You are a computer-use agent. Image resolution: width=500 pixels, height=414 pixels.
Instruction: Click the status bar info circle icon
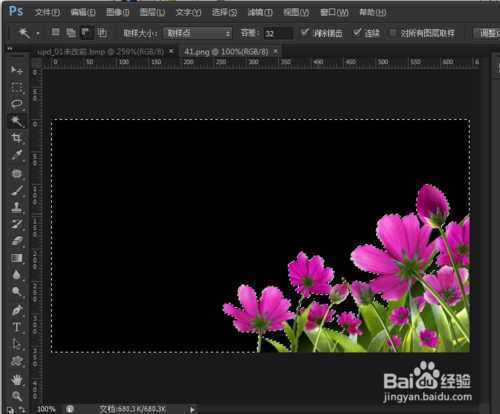(70, 409)
